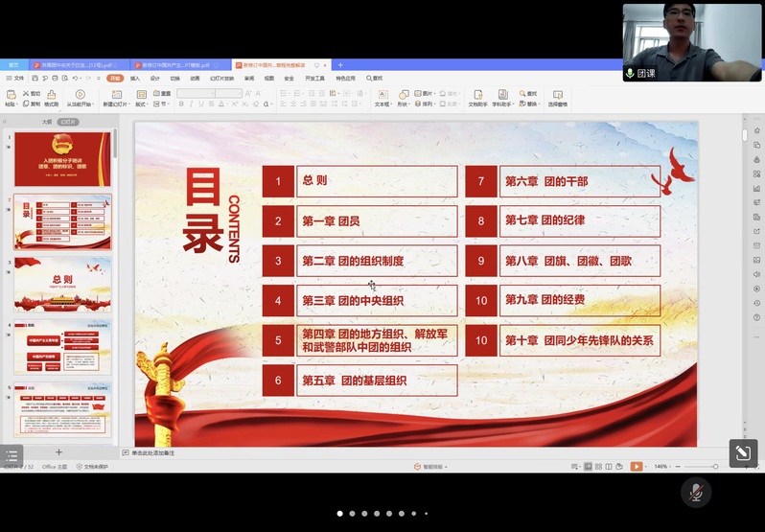The height and width of the screenshot is (532, 765).
Task: Select the 总则 slide thumbnail
Action: pos(62,284)
